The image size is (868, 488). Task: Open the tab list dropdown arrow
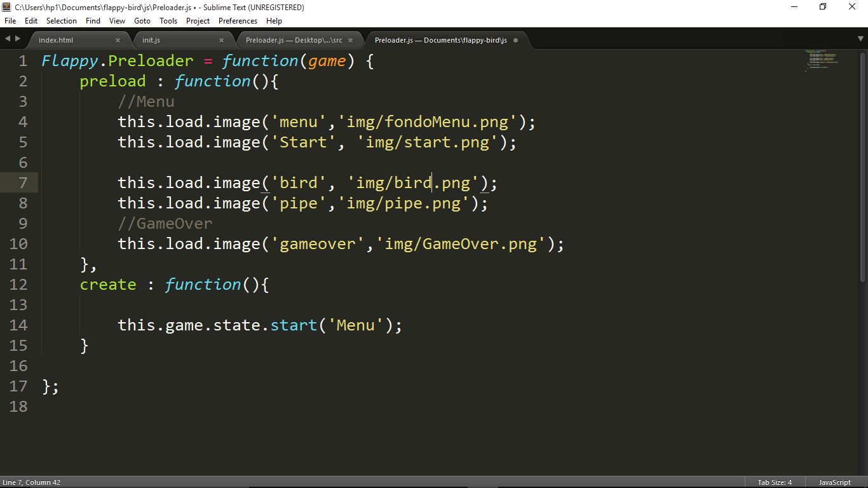point(860,39)
